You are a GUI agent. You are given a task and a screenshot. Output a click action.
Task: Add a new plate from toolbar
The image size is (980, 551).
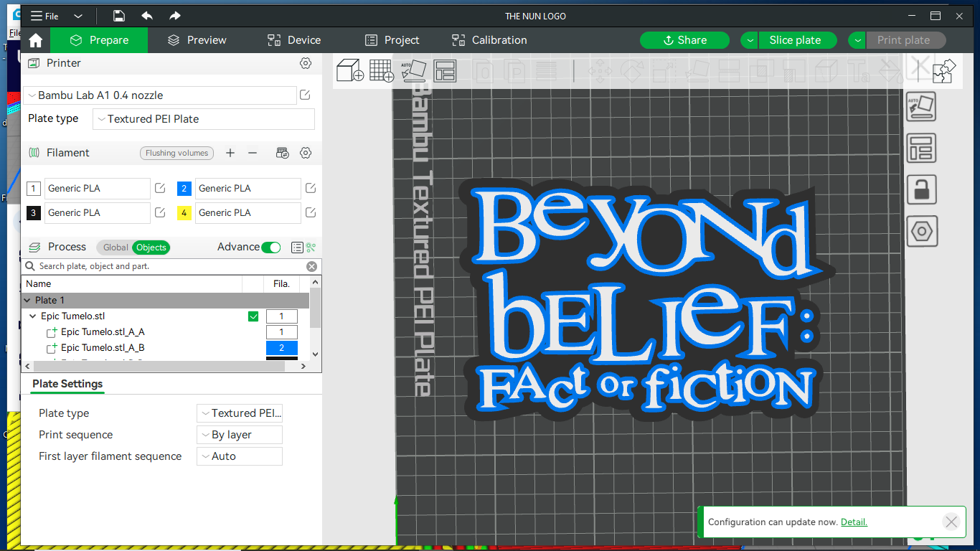(382, 71)
